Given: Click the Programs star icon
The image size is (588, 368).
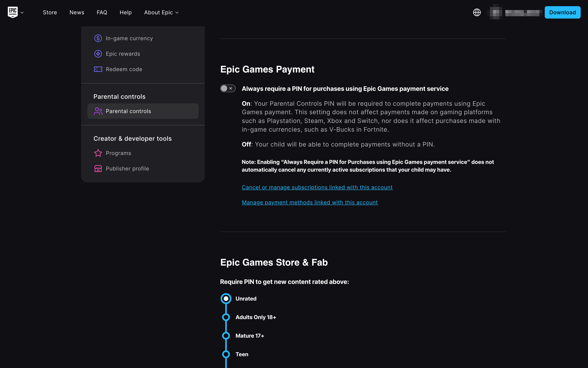Looking at the screenshot, I should (98, 153).
